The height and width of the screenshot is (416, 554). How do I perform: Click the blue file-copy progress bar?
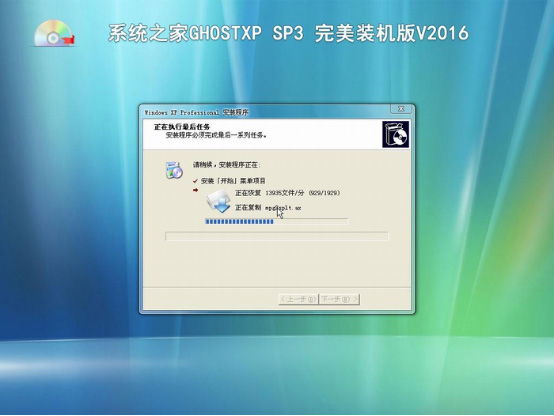coord(277,222)
